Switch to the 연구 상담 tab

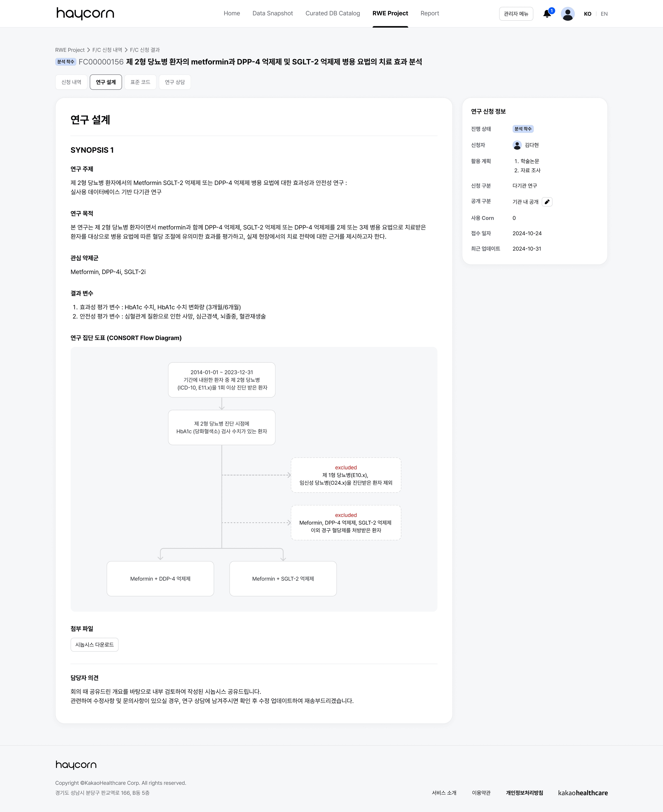pos(175,82)
